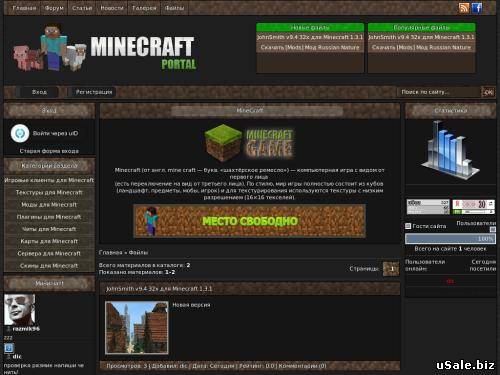The height and width of the screenshot is (375, 500).
Task: Open the JohnSmith v9.4 32x entry title
Action: click(159, 289)
